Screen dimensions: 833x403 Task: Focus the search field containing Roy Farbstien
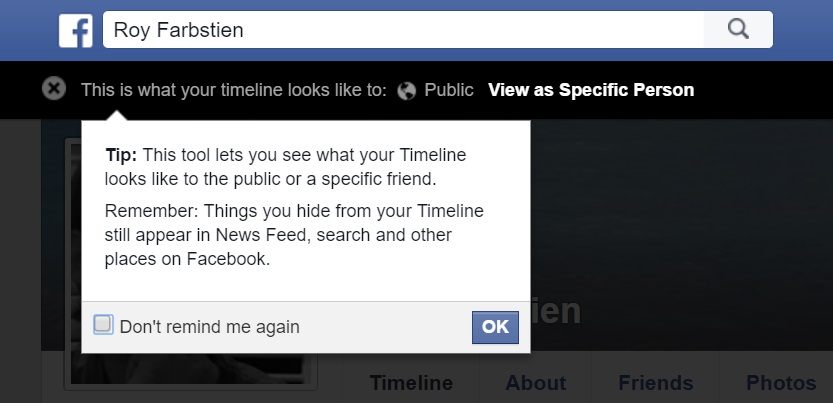tap(400, 30)
